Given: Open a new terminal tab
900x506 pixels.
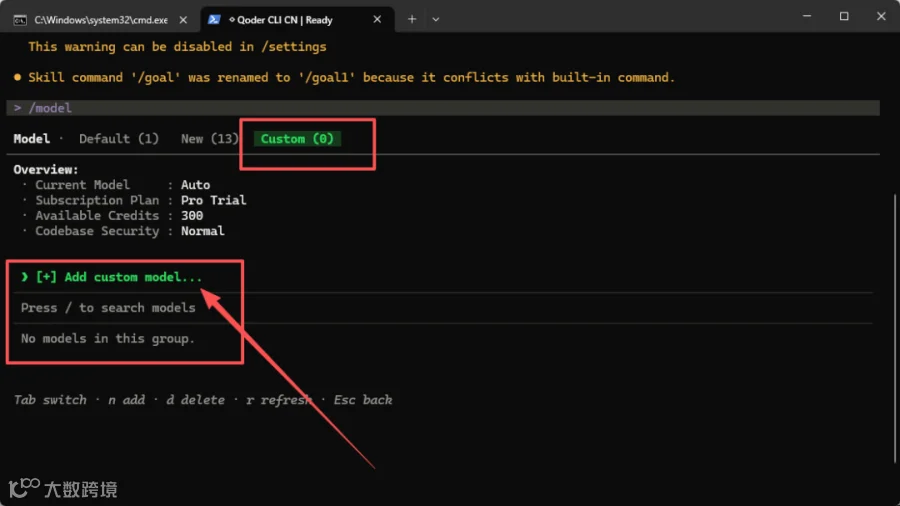Looking at the screenshot, I should pyautogui.click(x=412, y=20).
